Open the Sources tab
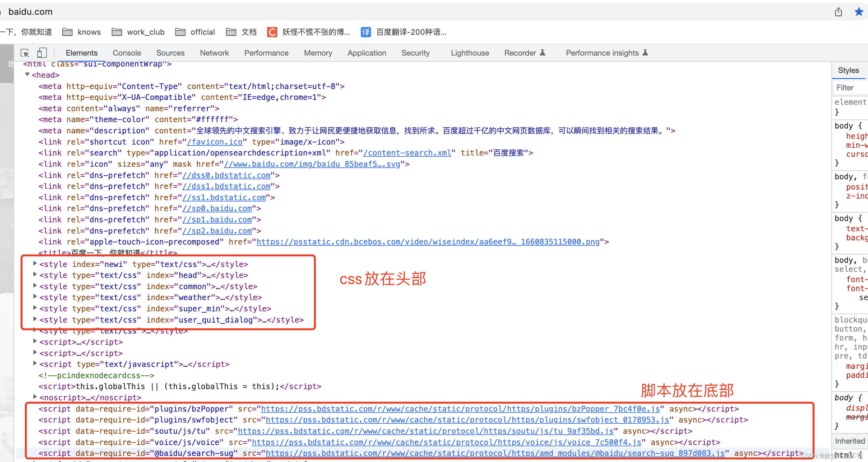 tap(170, 53)
